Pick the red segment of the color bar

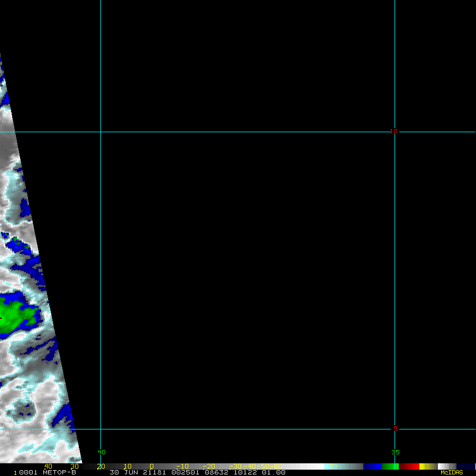[409, 466]
